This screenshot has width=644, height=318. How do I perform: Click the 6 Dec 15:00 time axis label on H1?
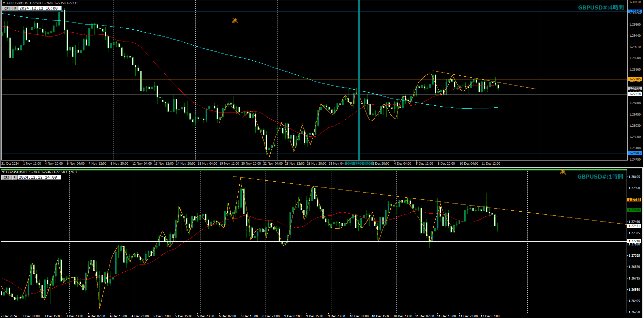[x=249, y=316]
